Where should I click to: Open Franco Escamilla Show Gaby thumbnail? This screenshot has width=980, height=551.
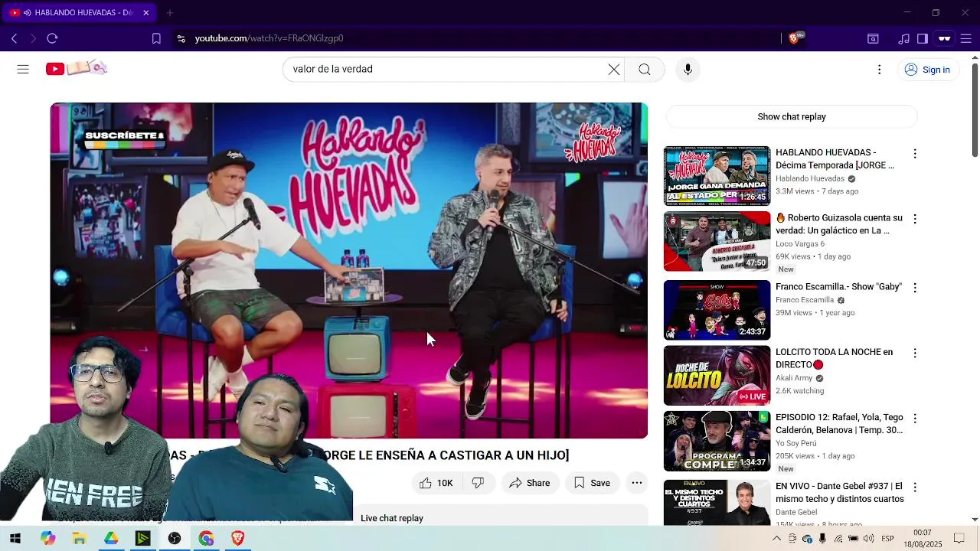click(x=717, y=310)
